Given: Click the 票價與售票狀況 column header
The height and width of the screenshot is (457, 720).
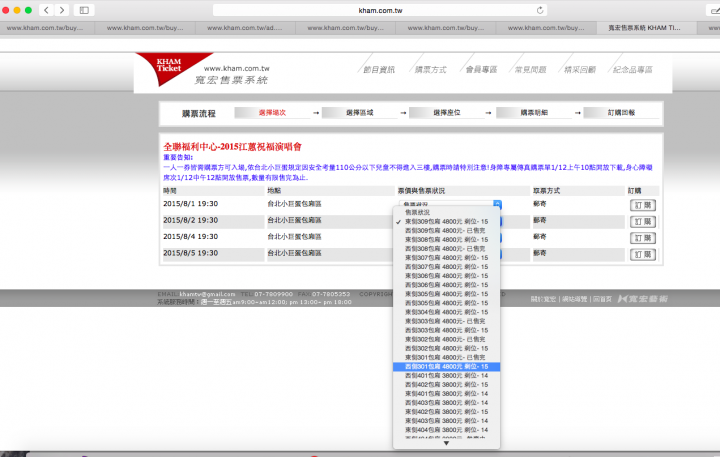Looking at the screenshot, I should point(421,191).
